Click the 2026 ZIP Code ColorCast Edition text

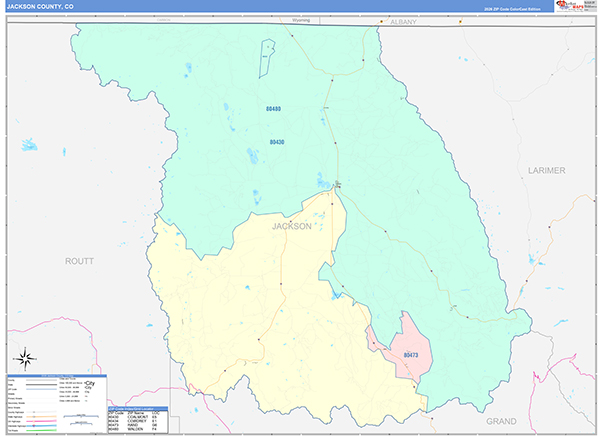pyautogui.click(x=512, y=9)
